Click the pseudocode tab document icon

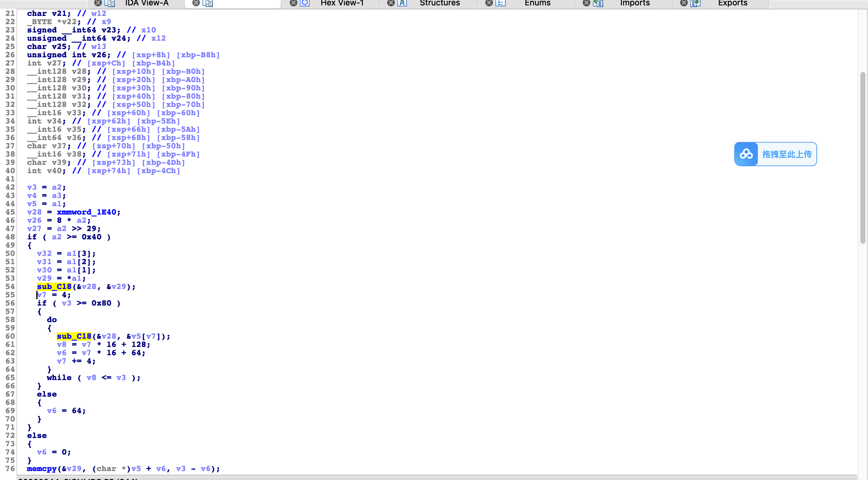tap(208, 3)
